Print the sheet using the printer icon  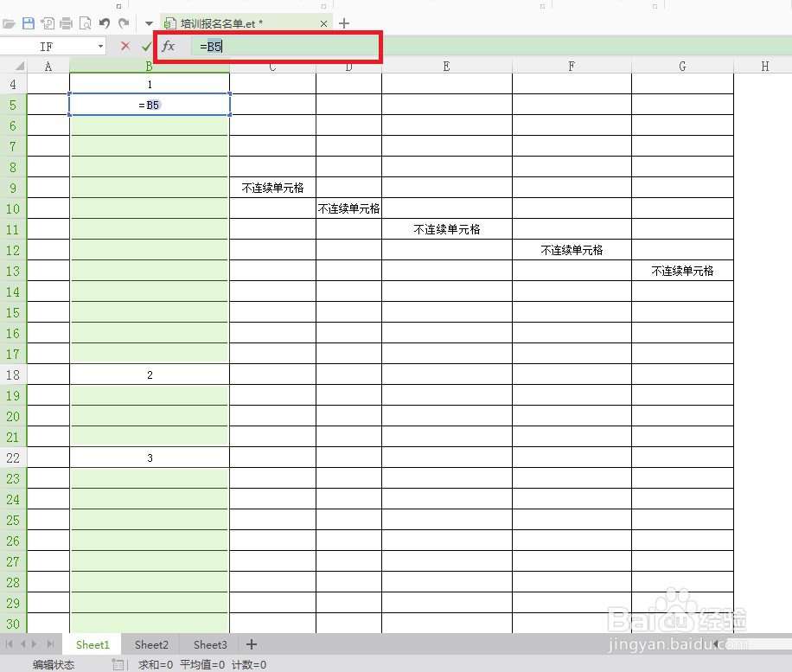coord(67,23)
